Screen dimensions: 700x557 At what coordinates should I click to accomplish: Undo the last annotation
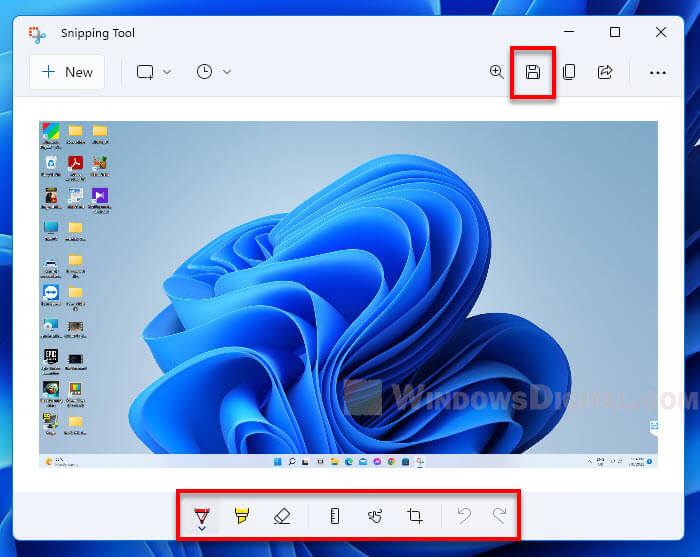point(464,515)
